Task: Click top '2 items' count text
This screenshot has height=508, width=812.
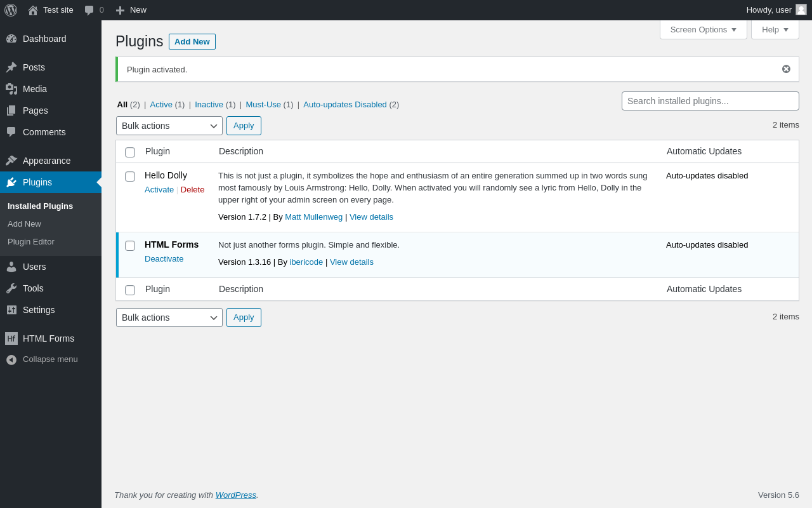Action: (786, 125)
